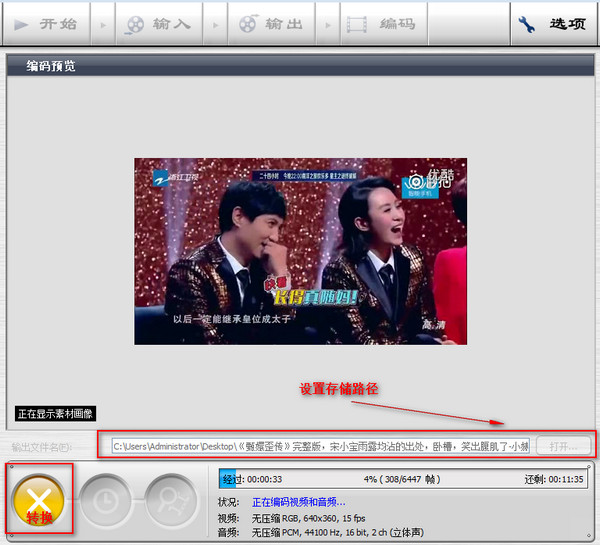Click the play triangle icon beside 开始
The width and height of the screenshot is (600, 545).
[x=21, y=25]
